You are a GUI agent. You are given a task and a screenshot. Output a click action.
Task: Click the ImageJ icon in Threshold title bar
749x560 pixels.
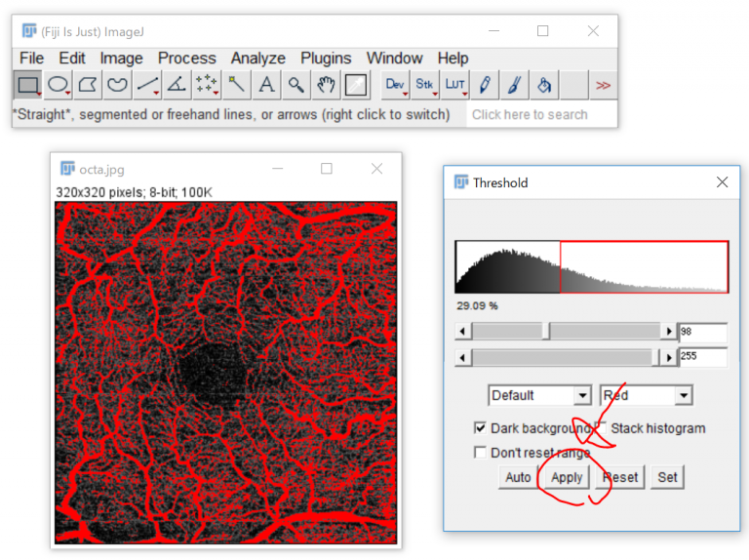coord(461,182)
